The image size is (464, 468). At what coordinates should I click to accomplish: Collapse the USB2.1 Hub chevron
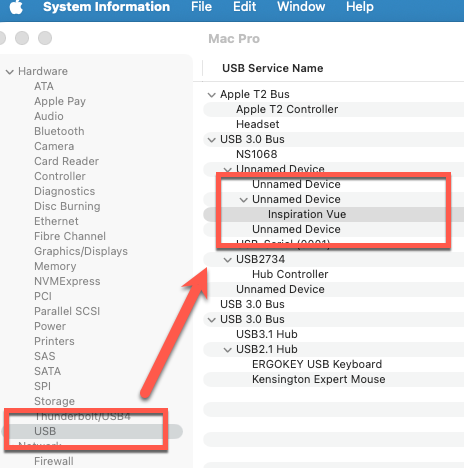pos(227,350)
